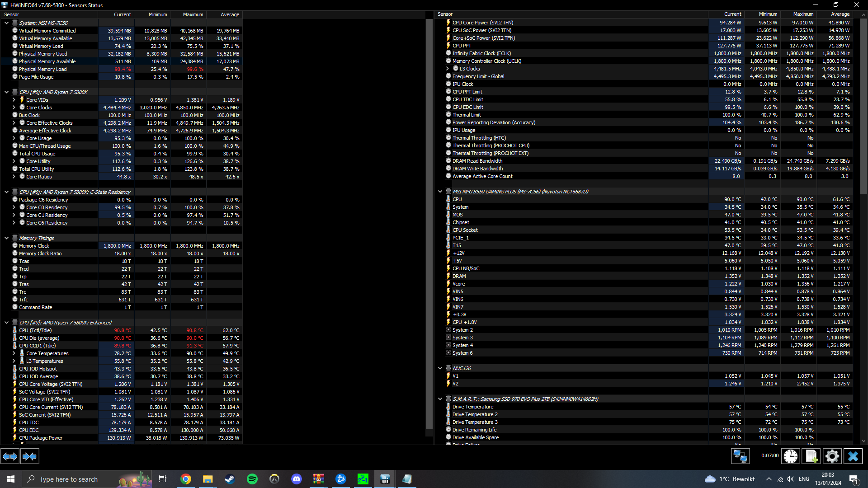Collapse the NUC126 sensor group
The height and width of the screenshot is (488, 868).
(440, 368)
